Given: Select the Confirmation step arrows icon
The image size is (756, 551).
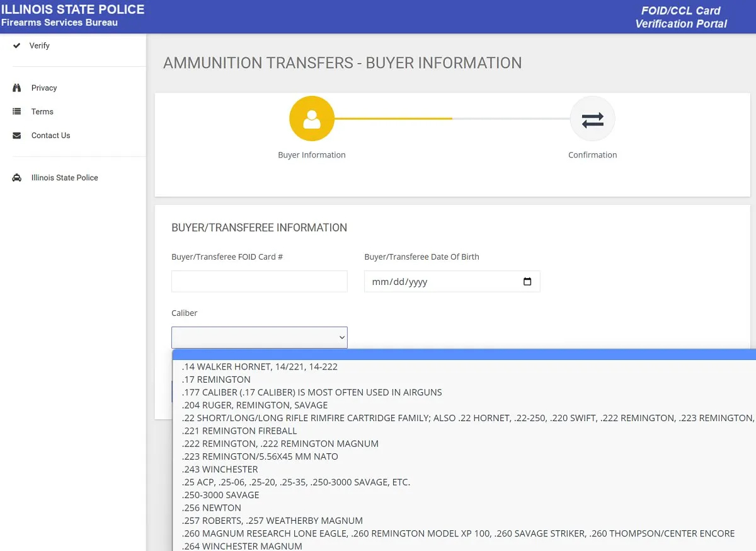Looking at the screenshot, I should point(592,119).
